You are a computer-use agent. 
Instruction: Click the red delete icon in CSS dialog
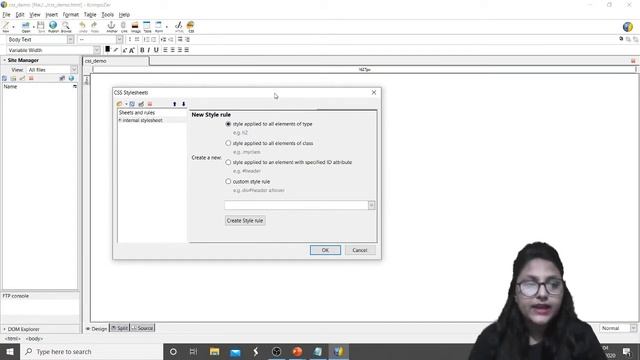click(x=150, y=104)
